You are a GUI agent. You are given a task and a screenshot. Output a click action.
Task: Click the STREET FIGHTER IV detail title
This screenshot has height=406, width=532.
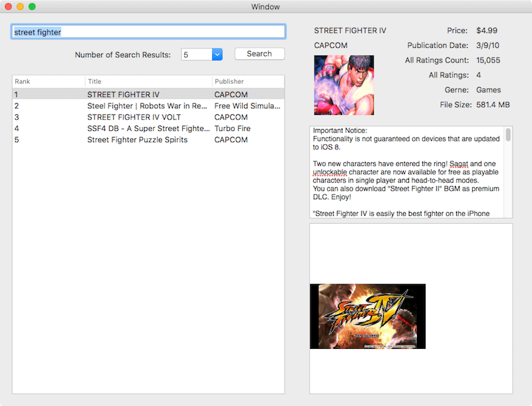coord(350,31)
